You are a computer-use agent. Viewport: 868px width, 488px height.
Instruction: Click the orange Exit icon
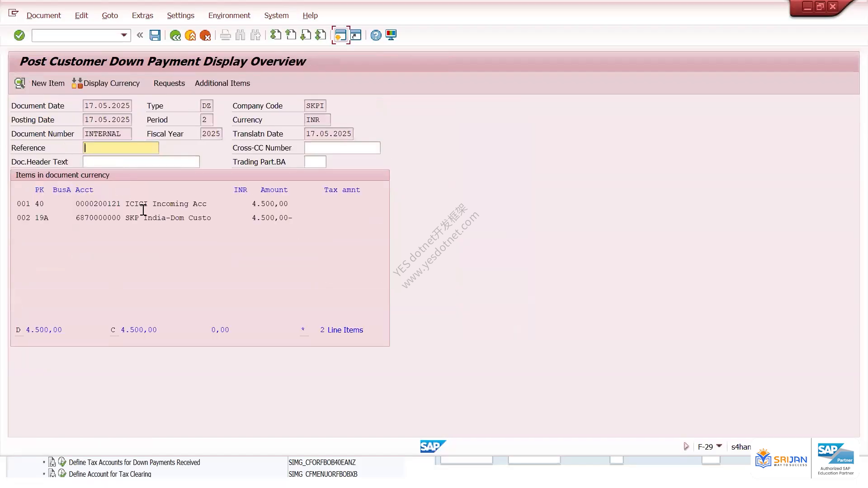[x=190, y=35]
